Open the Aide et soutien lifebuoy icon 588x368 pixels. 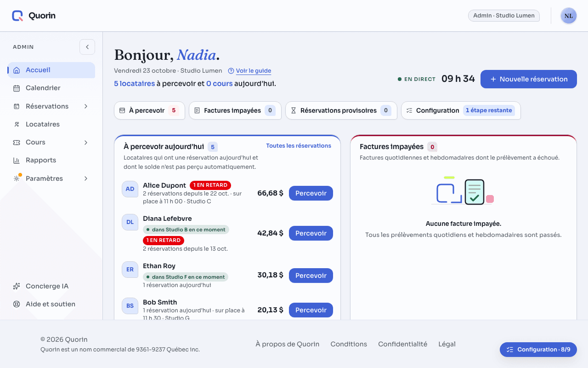click(x=17, y=304)
